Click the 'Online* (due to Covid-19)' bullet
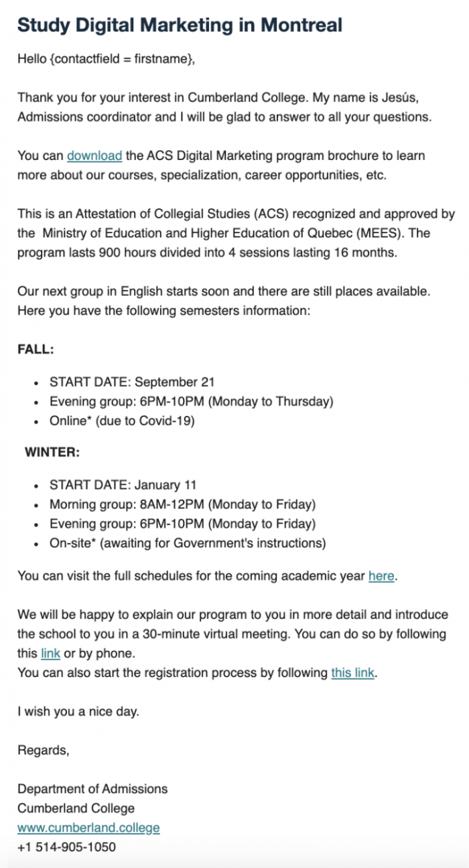 (x=121, y=421)
